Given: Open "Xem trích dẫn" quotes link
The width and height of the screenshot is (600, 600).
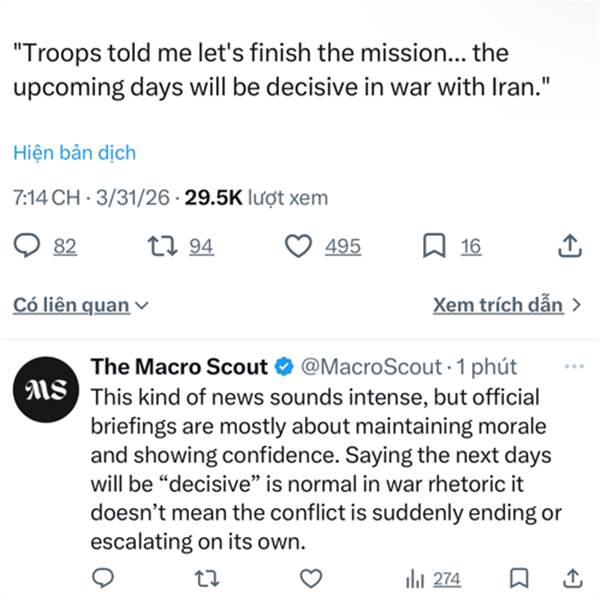Looking at the screenshot, I should pyautogui.click(x=507, y=305).
